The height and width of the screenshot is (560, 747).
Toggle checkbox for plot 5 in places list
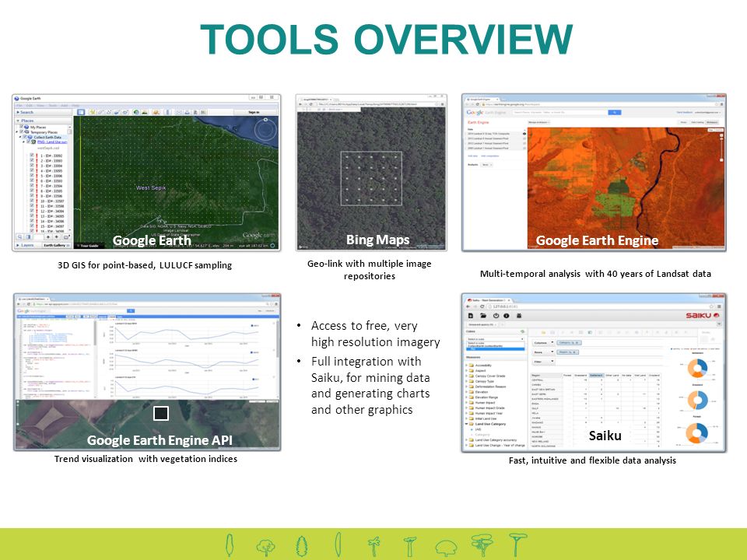tap(32, 176)
